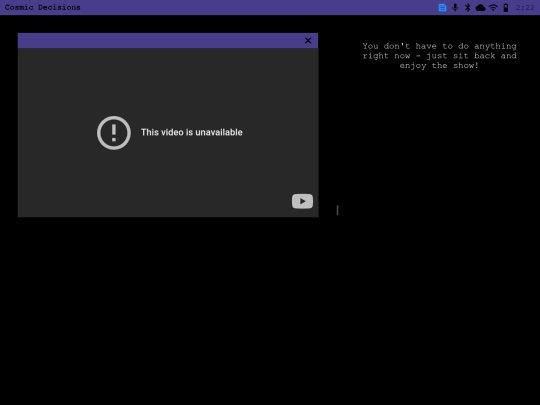Open the YouTube logo in the video player
Screen dimensions: 540x405
(x=302, y=201)
